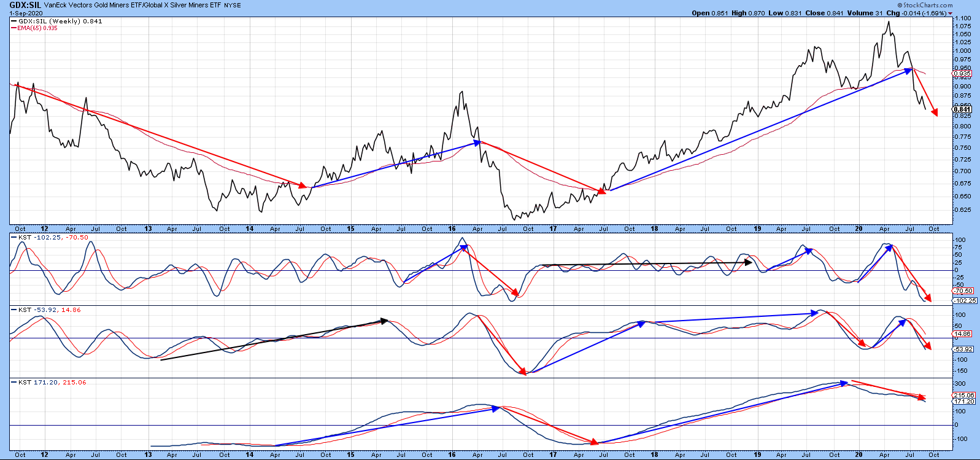Click the -102.25 KST value tag
This screenshot has height=460, width=980.
coord(963,300)
